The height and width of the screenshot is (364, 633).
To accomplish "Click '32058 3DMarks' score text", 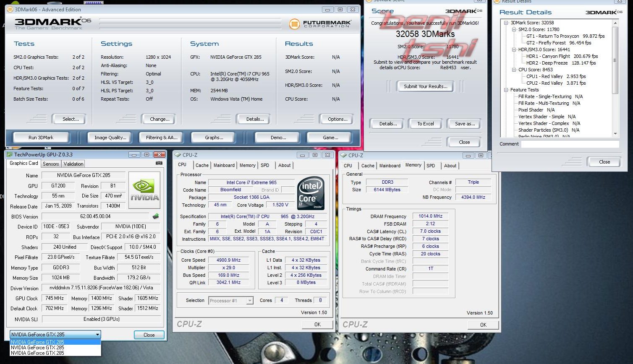I will 425,34.
